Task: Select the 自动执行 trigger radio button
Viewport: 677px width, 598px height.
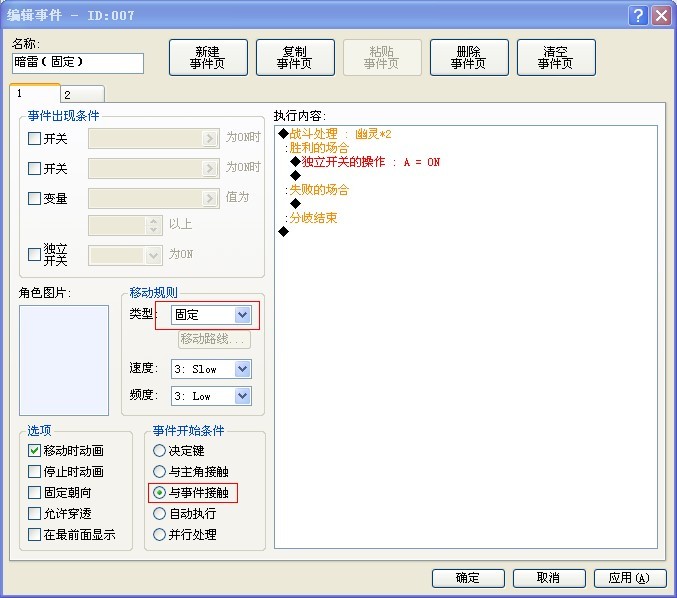Action: coord(159,513)
